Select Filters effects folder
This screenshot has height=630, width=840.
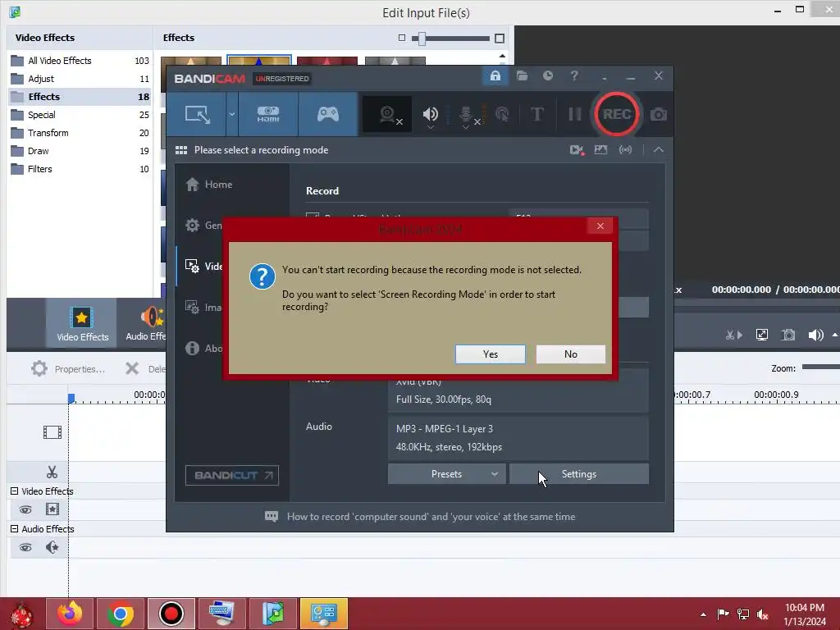tap(80, 169)
